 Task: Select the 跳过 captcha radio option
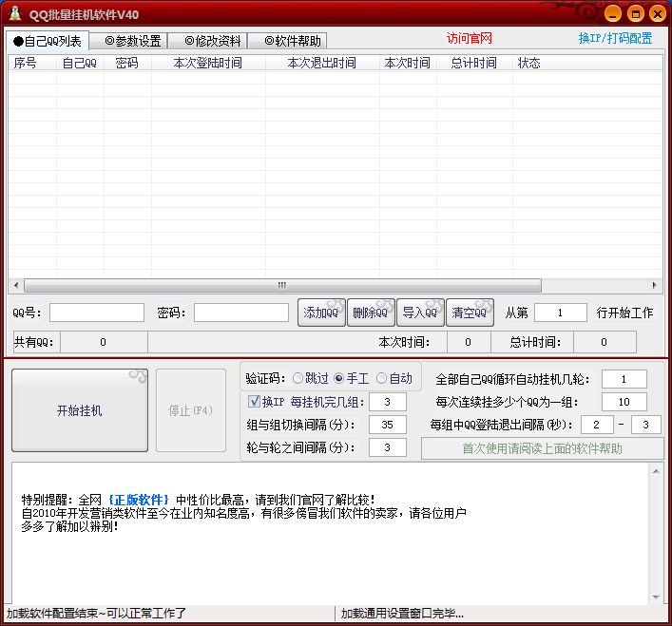(310, 378)
